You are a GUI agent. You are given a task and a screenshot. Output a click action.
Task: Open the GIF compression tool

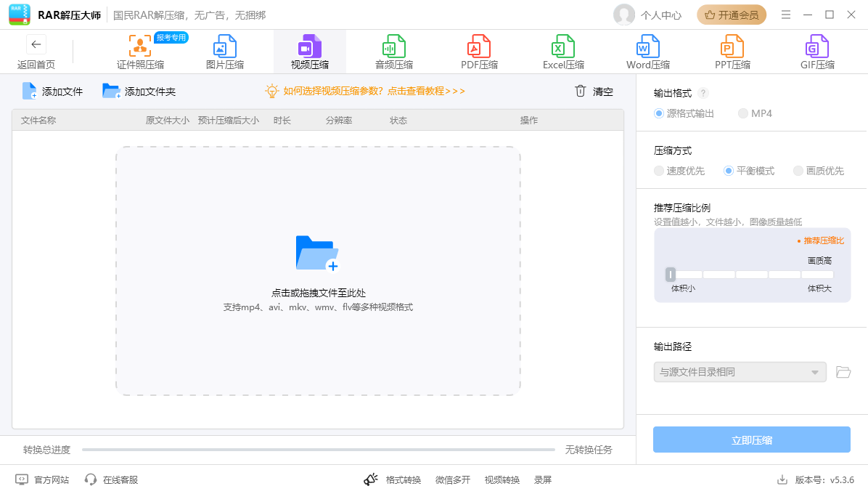point(817,47)
